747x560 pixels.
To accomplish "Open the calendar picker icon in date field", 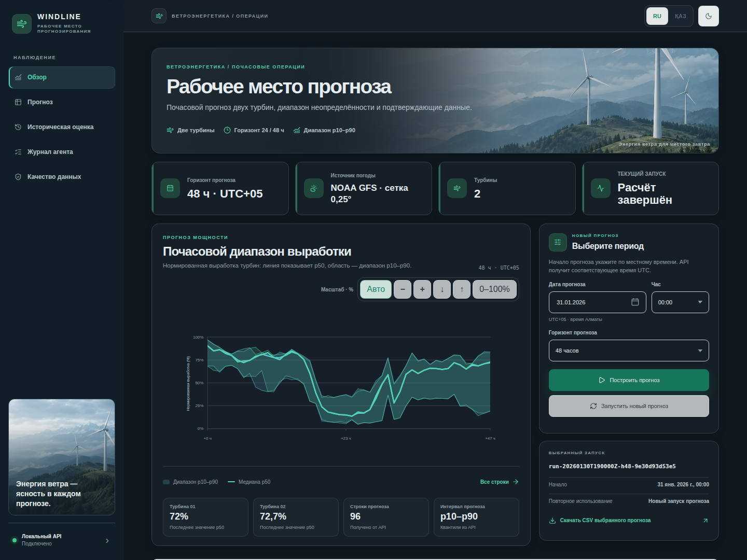I will coord(635,302).
